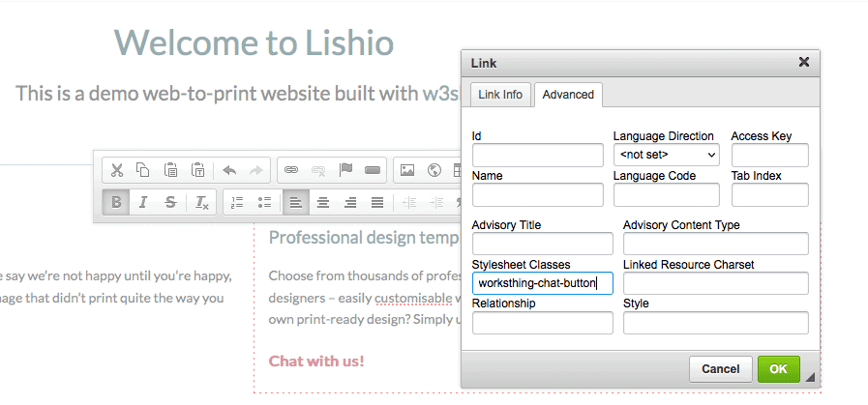Click the Anchor flag icon

(345, 170)
